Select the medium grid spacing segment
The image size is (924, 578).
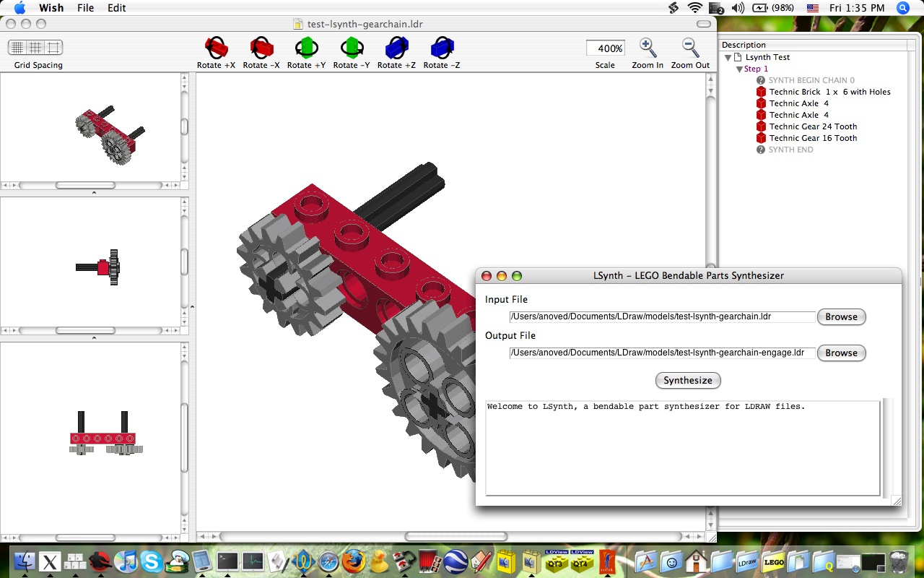tap(35, 48)
